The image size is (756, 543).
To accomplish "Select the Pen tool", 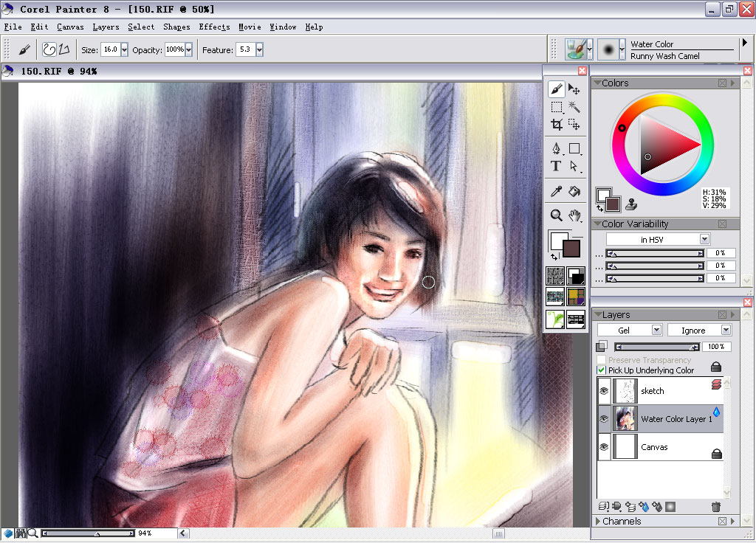I will 557,148.
